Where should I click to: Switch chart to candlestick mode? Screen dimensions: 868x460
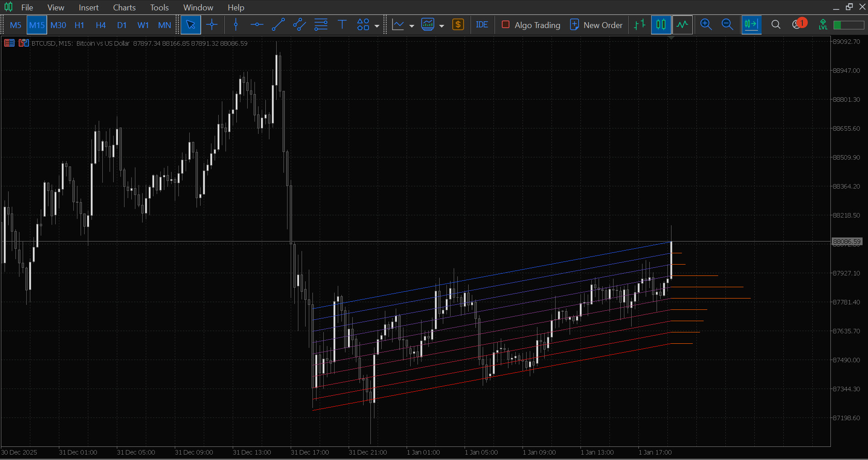click(x=661, y=25)
